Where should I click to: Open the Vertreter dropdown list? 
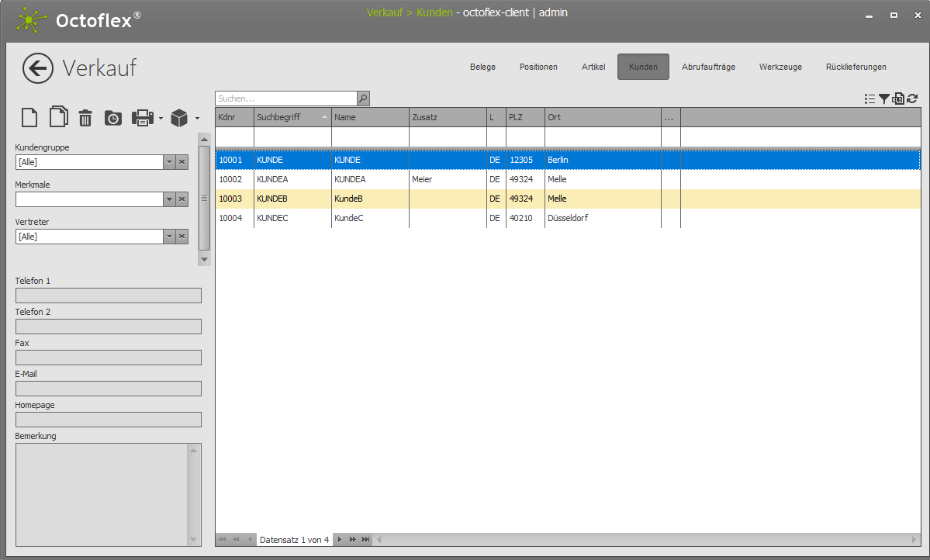click(x=169, y=237)
